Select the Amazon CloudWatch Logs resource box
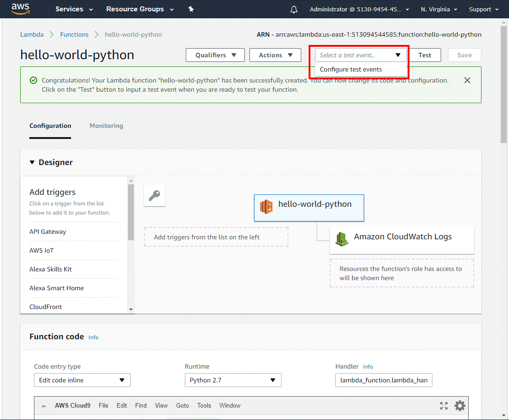The image size is (509, 420). (x=402, y=240)
